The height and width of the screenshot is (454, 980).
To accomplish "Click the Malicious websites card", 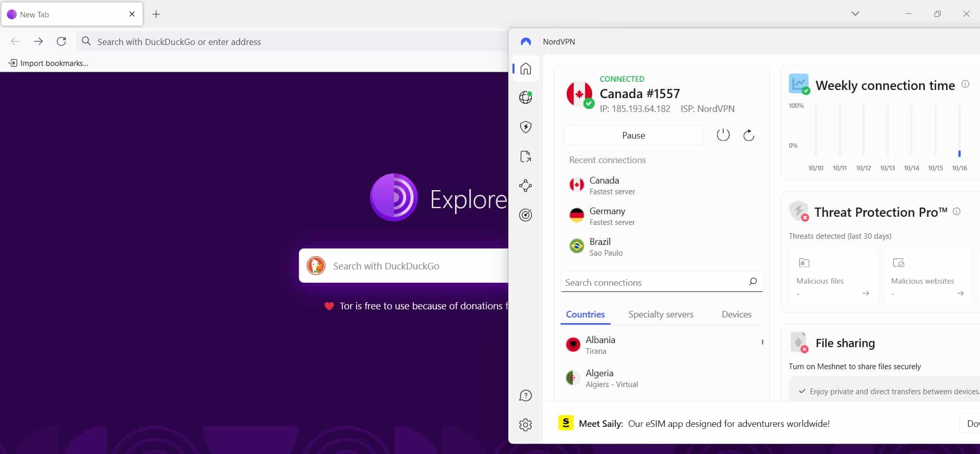I will [x=927, y=277].
